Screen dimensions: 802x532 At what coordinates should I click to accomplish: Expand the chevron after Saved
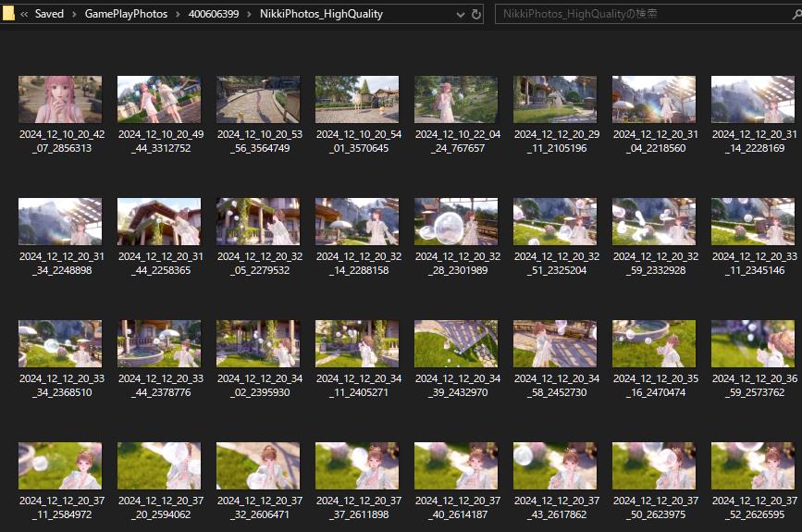[74, 14]
